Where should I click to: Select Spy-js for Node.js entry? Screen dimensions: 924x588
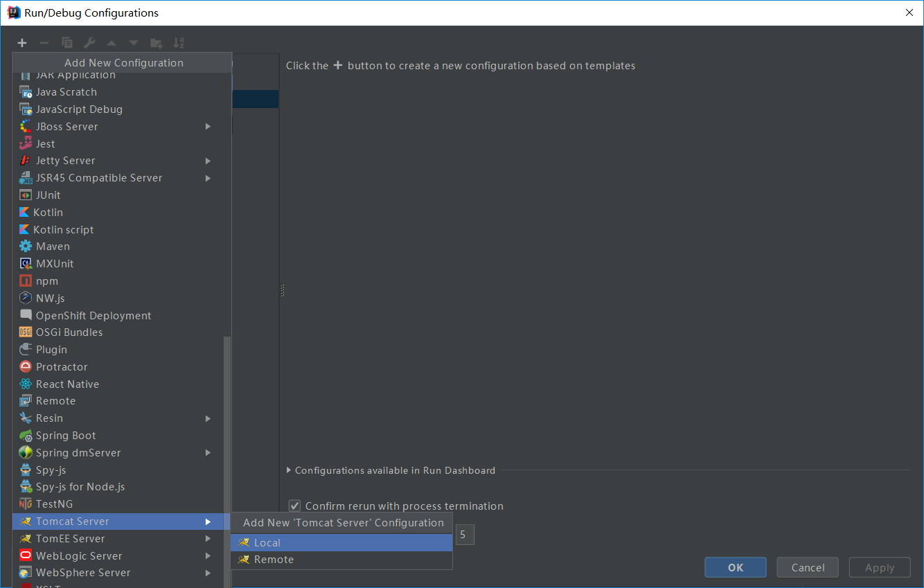122,487
